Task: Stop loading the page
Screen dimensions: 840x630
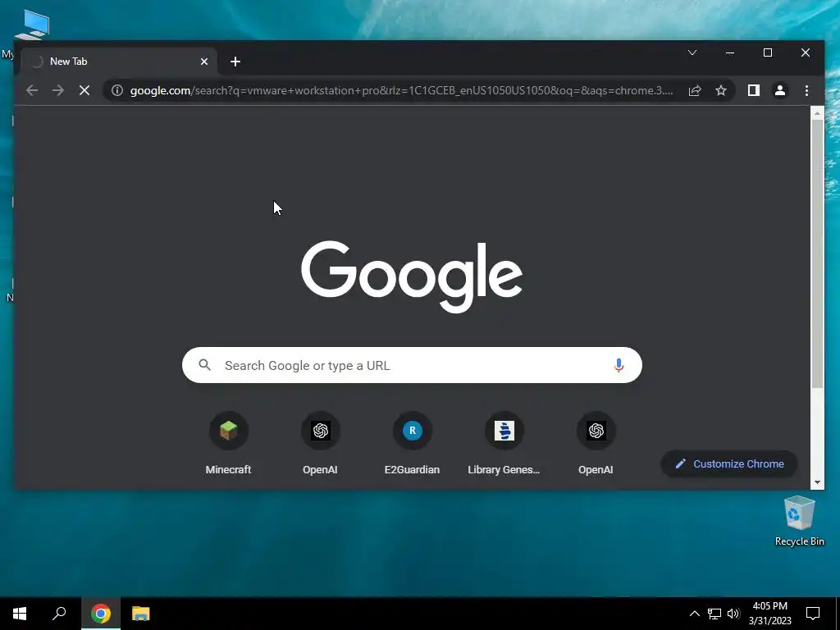Action: pos(84,90)
